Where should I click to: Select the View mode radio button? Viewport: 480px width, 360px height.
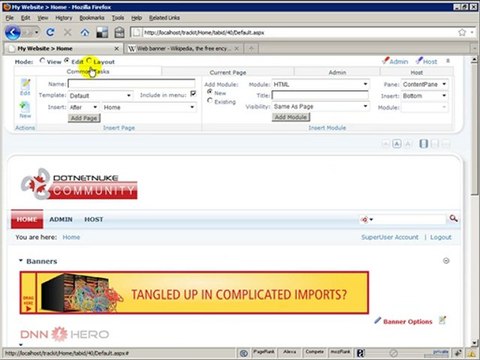point(42,61)
